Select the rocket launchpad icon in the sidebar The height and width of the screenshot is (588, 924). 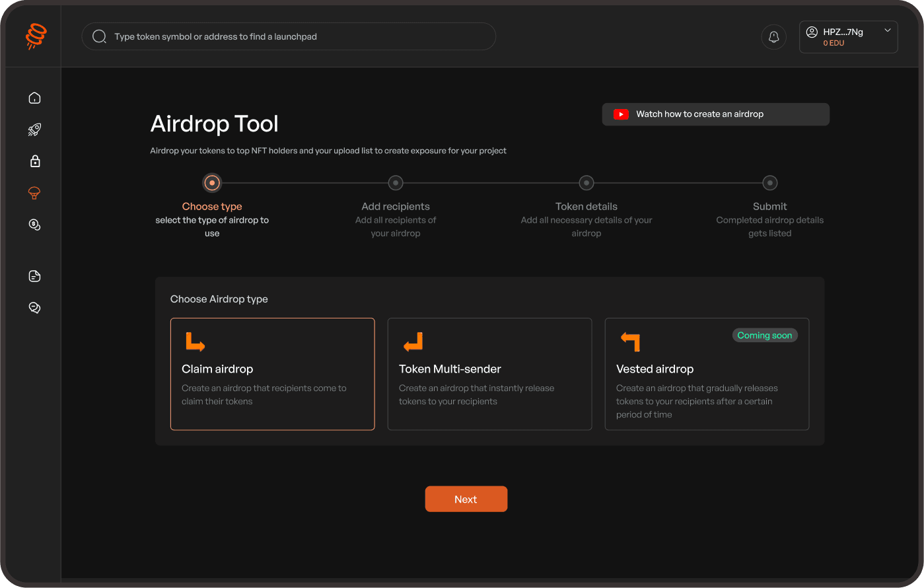34,129
